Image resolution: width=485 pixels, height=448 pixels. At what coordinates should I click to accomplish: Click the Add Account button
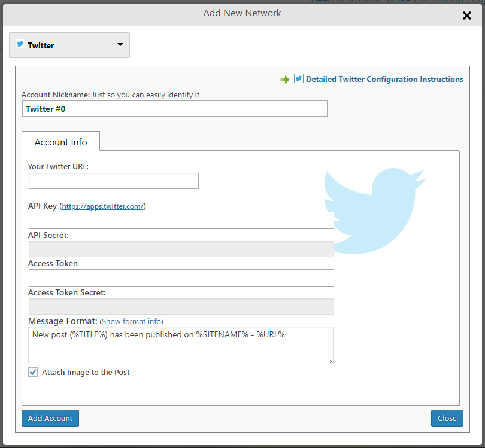50,418
